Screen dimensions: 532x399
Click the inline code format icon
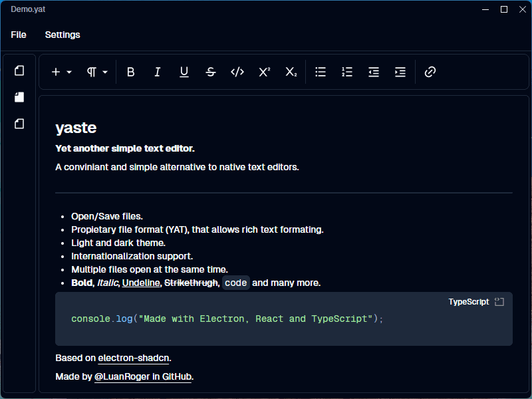point(237,72)
